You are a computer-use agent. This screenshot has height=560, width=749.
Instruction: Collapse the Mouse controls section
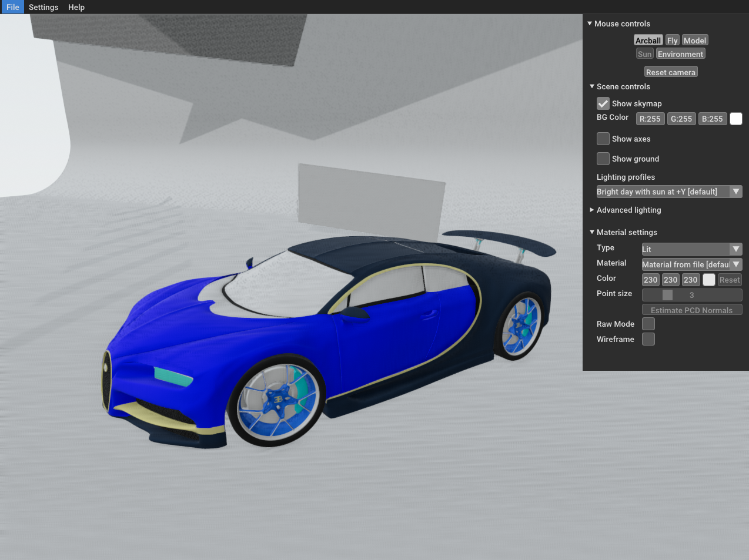coord(590,24)
